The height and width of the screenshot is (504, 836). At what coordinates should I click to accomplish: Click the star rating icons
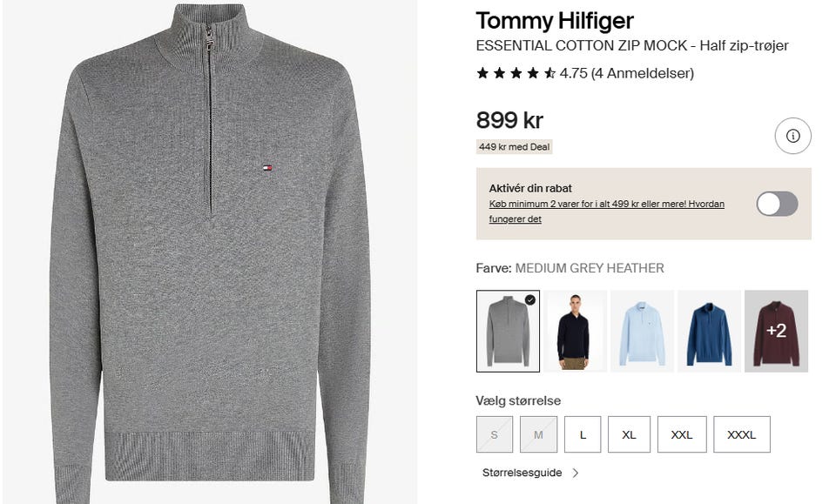point(516,73)
